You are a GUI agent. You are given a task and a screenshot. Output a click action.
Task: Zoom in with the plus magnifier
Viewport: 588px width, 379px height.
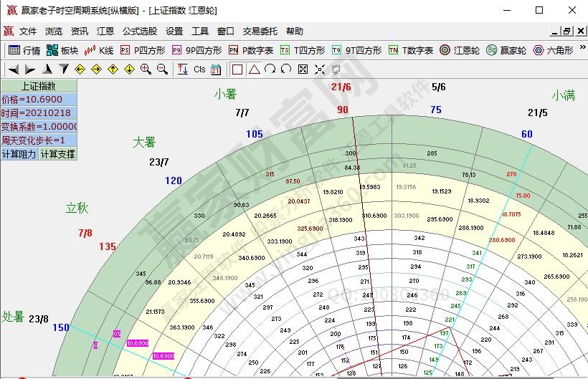click(146, 69)
